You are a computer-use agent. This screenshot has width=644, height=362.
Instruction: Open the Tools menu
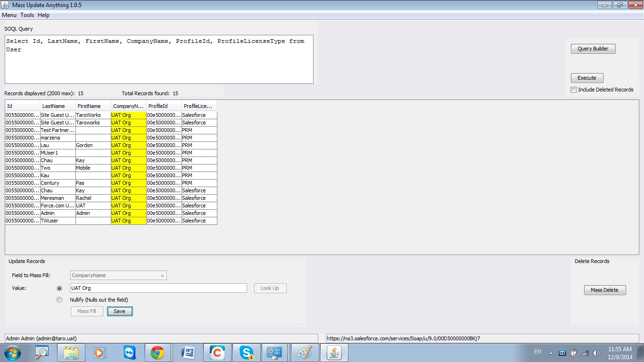click(27, 15)
